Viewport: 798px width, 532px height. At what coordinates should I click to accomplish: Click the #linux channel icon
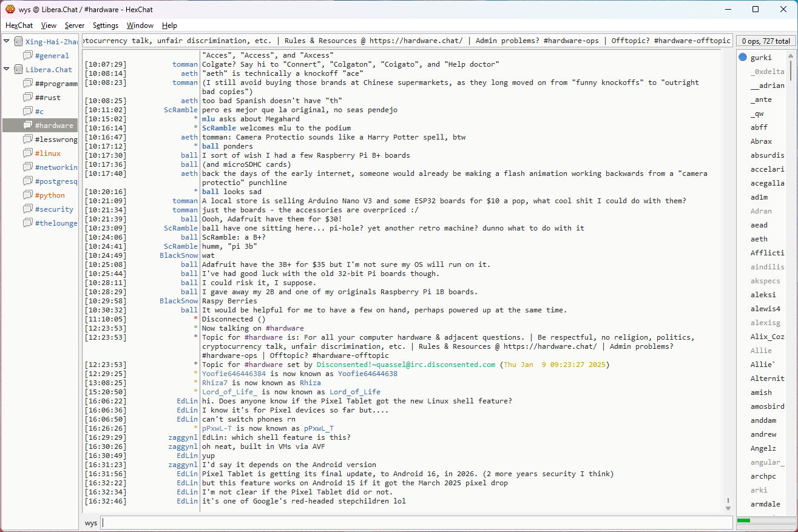click(27, 153)
